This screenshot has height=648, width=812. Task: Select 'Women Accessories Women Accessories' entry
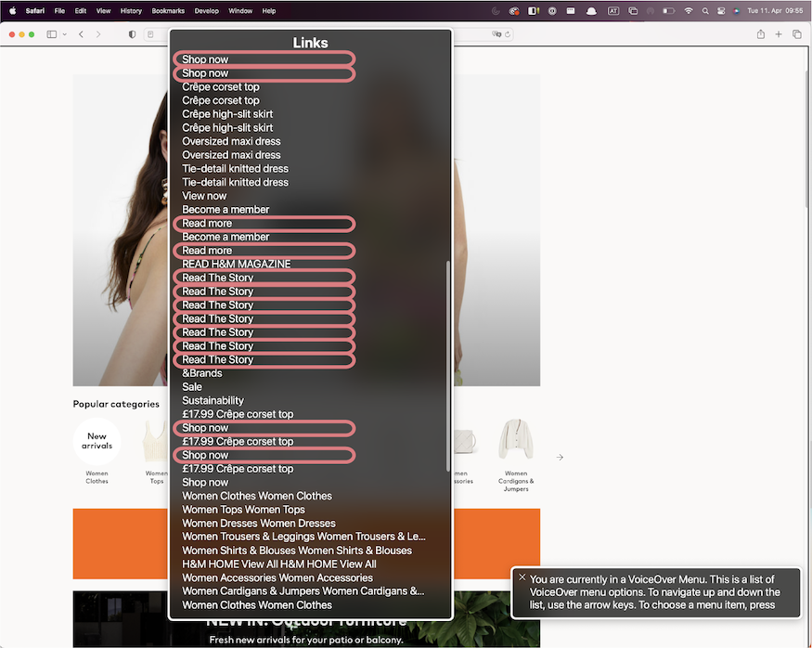click(x=277, y=577)
